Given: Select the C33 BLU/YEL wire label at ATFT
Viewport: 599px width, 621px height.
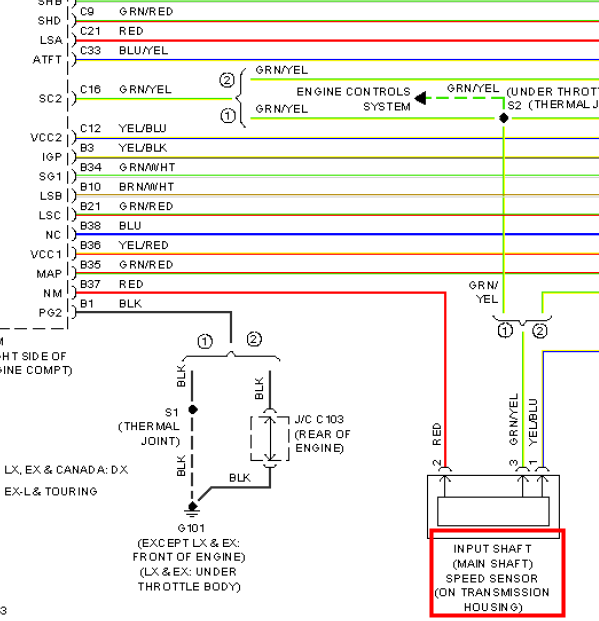Looking at the screenshot, I should [124, 51].
